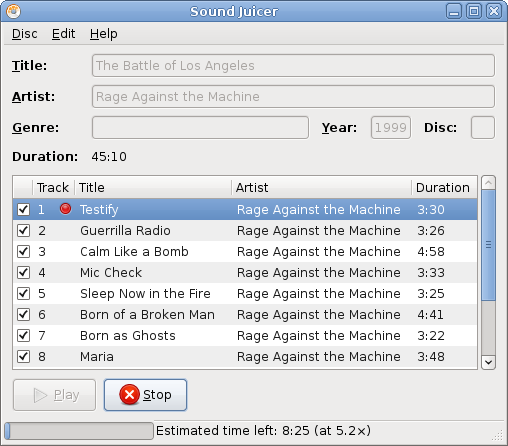The width and height of the screenshot is (508, 446).
Task: Click the 3:26 duration of Guerrilla Radio
Action: 431,231
